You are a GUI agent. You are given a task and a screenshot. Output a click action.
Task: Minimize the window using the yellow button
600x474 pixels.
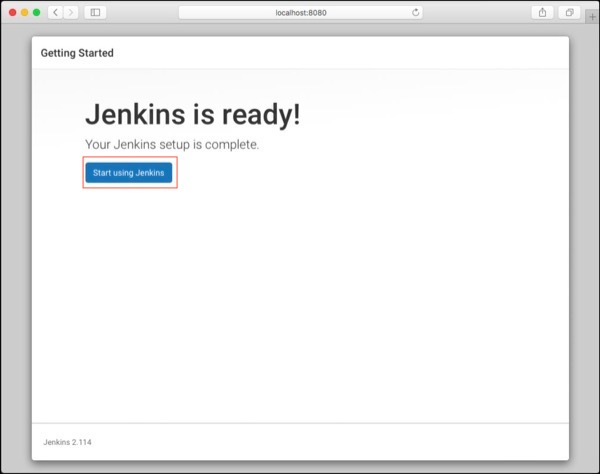[x=24, y=13]
